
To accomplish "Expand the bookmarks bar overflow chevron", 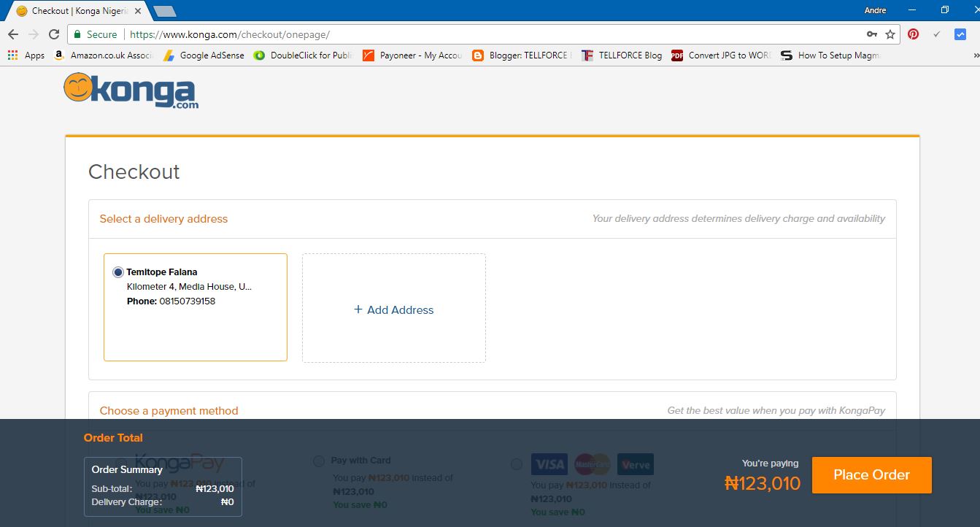I will tap(974, 55).
